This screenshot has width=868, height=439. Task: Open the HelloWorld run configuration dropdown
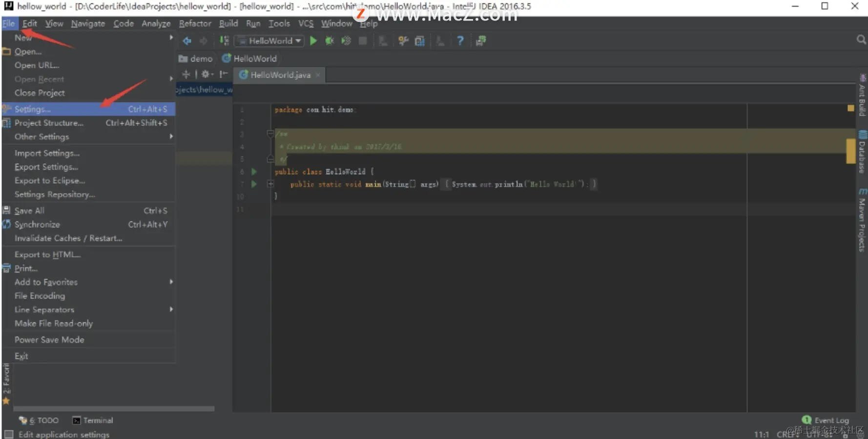pyautogui.click(x=269, y=41)
